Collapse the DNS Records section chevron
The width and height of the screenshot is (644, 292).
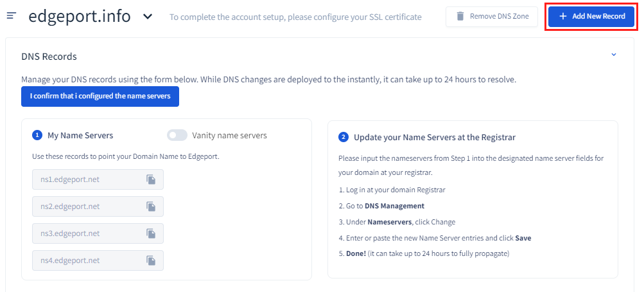tap(613, 55)
